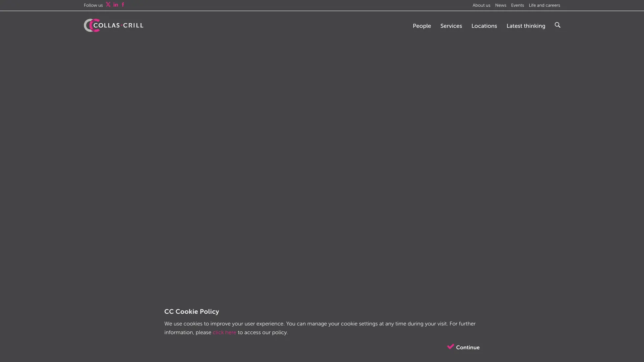
Task: Open the Services menu
Action: [451, 26]
